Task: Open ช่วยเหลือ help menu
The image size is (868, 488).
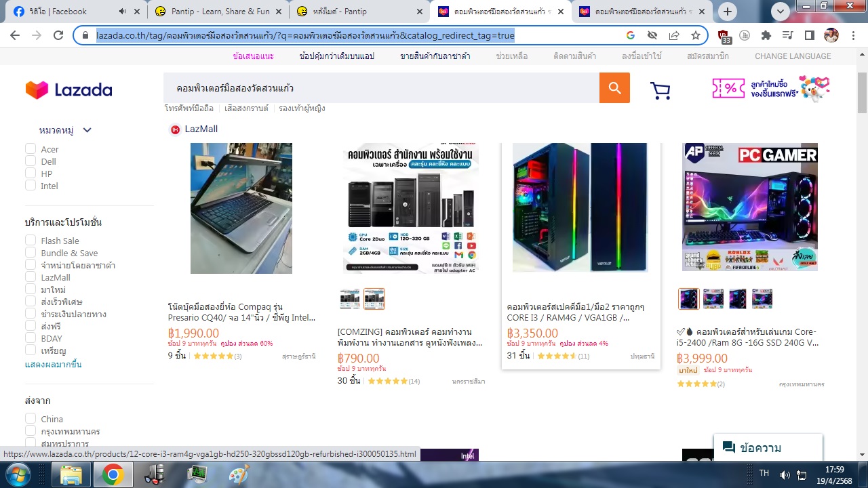Action: pyautogui.click(x=512, y=56)
